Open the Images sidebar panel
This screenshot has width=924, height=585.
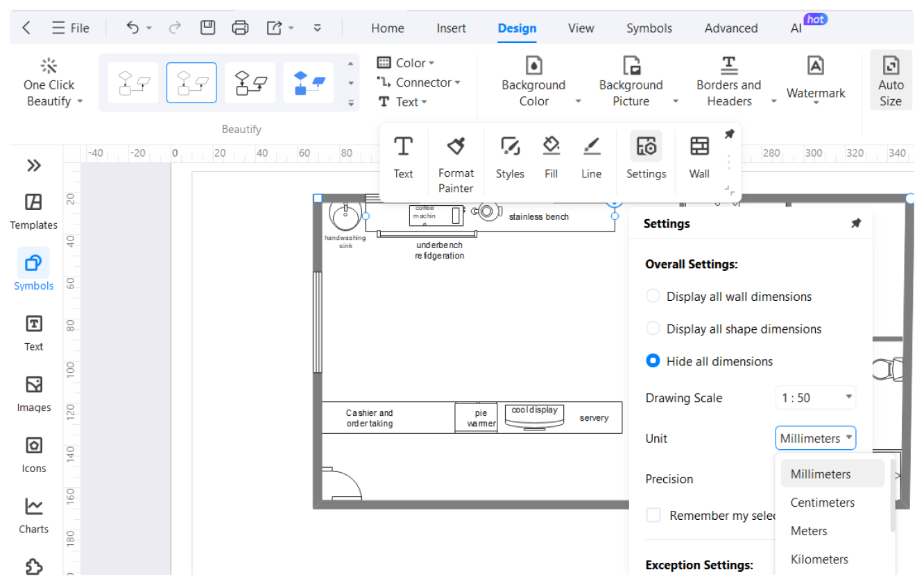pyautogui.click(x=33, y=394)
